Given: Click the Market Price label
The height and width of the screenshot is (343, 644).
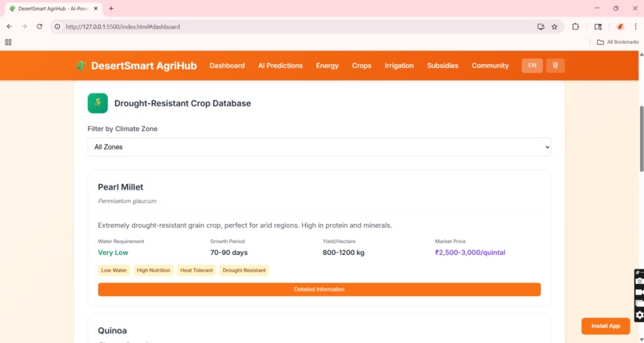Looking at the screenshot, I should point(450,241).
